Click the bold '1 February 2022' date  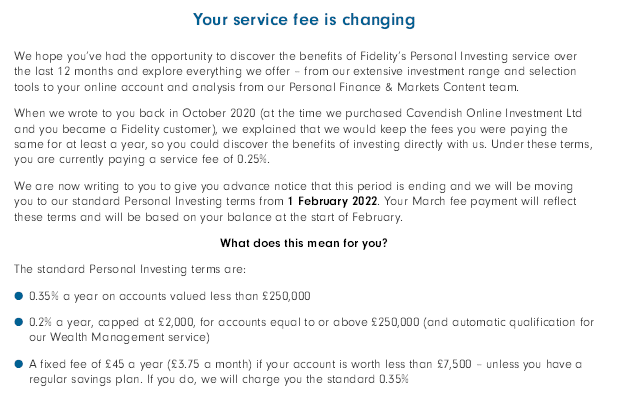[332, 201]
